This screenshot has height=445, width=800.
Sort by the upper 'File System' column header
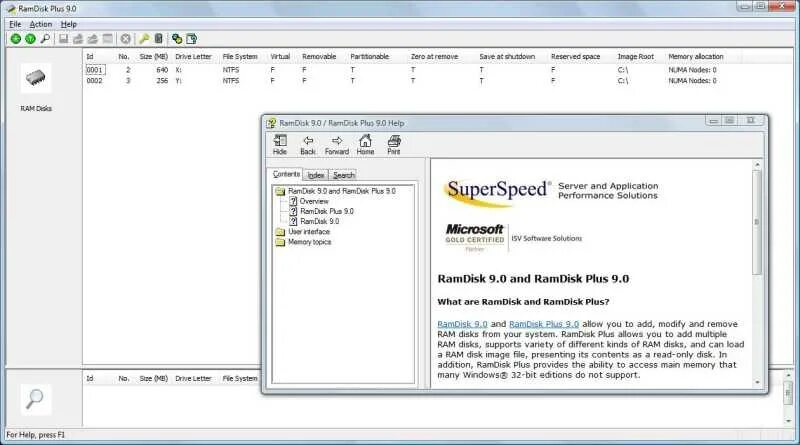[x=240, y=57]
